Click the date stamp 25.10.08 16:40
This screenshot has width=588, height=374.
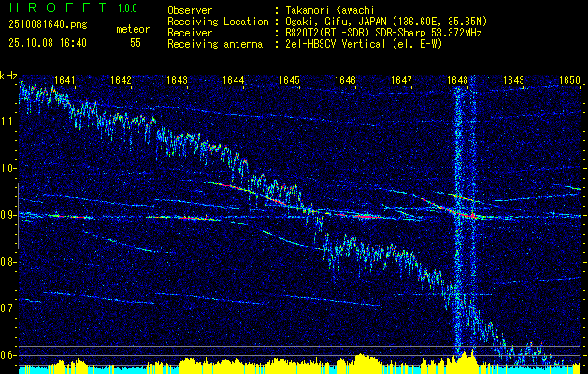click(x=48, y=43)
